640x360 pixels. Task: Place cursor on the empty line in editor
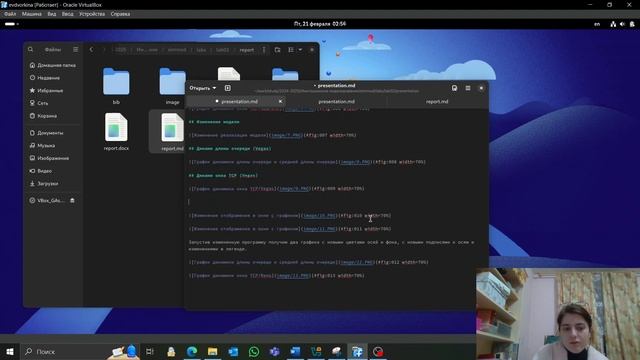tap(335, 202)
